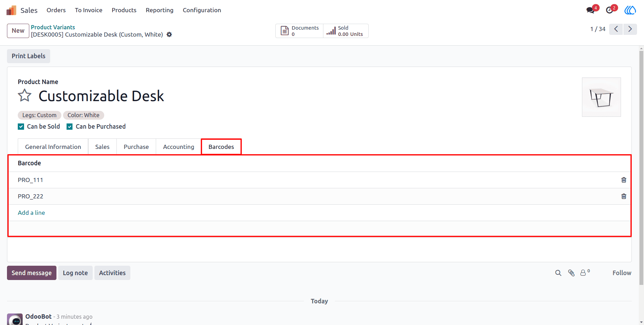Select the Barcodes tab
This screenshot has width=644, height=325.
221,147
